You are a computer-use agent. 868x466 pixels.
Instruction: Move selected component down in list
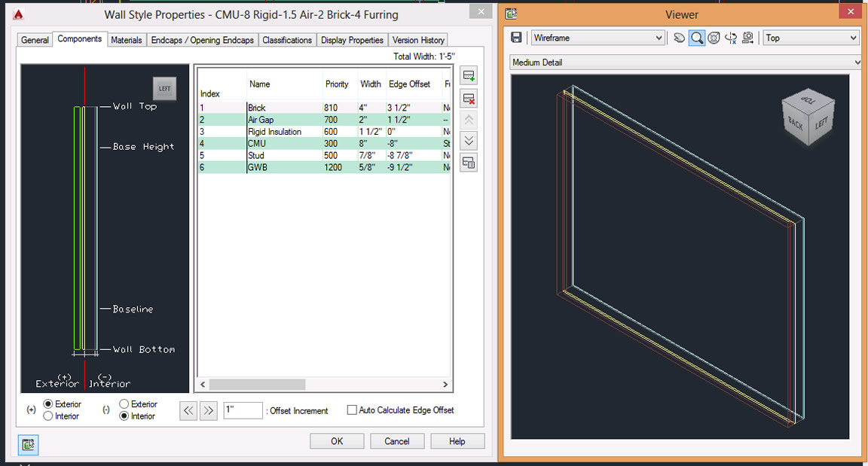[x=469, y=141]
